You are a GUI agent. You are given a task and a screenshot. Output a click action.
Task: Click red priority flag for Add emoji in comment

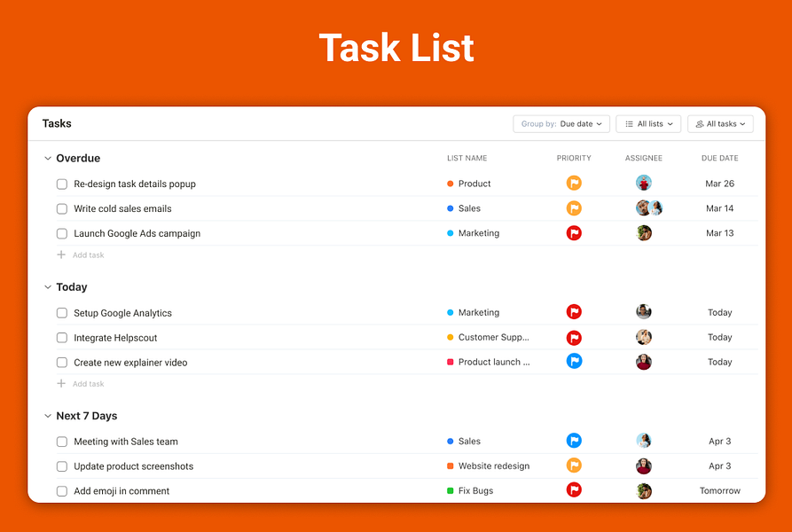pos(574,489)
